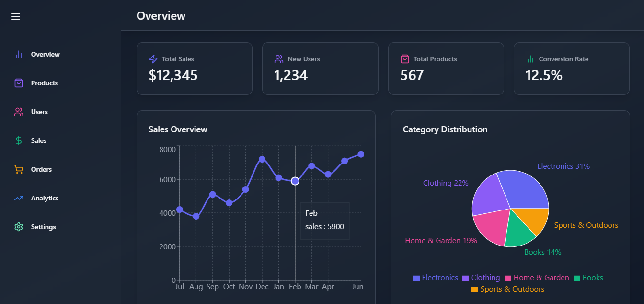Viewport: 644px width, 304px height.
Task: Click the Orders shopping cart icon
Action: (19, 169)
